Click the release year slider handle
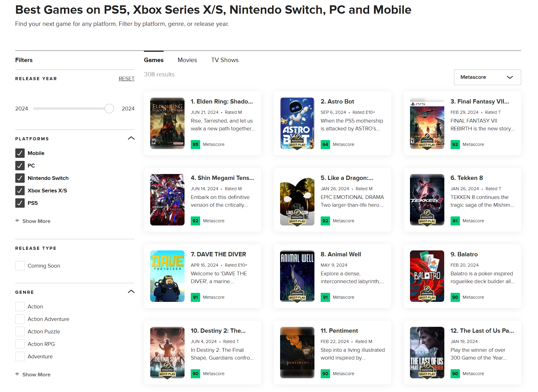 109,109
